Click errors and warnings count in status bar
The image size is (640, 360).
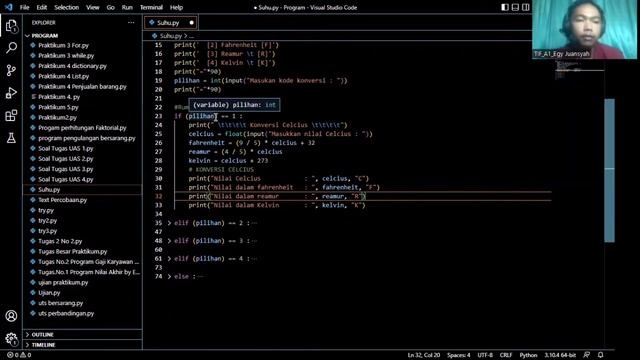[x=19, y=355]
